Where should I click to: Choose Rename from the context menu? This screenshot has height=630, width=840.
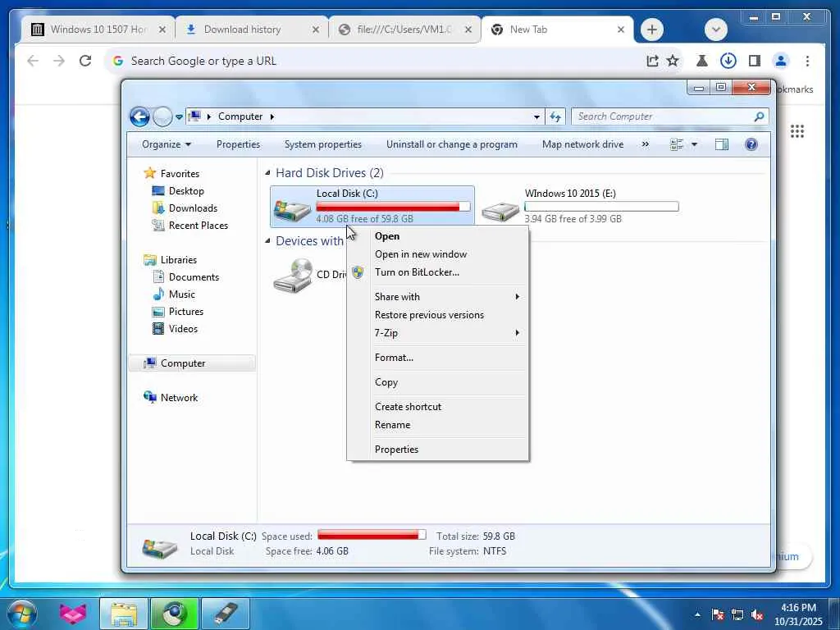point(438,425)
